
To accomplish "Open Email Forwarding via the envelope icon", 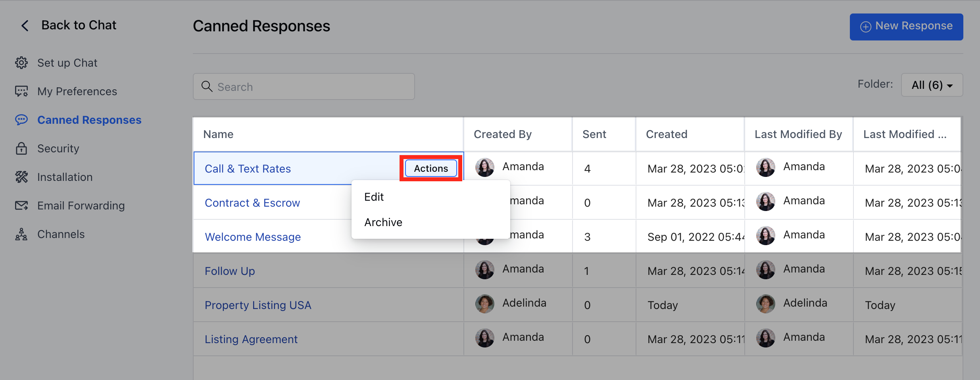I will [x=21, y=205].
